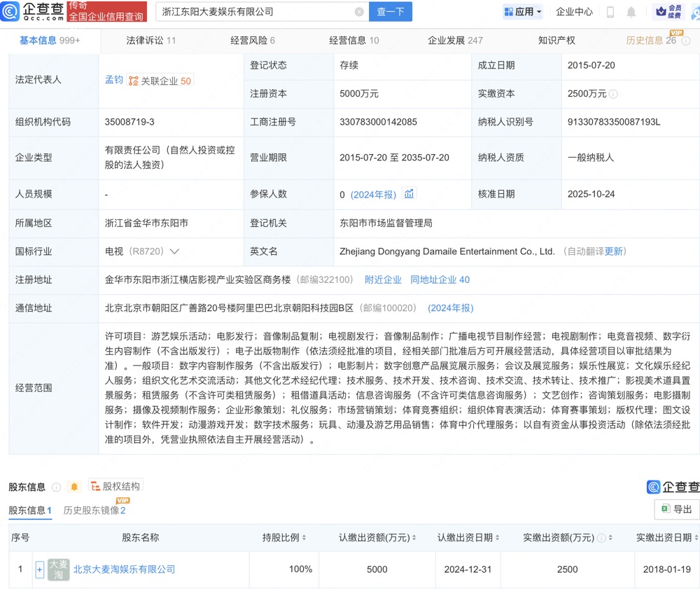The width and height of the screenshot is (700, 589).
Task: Export shareholder data with 导出
Action: coord(676,509)
